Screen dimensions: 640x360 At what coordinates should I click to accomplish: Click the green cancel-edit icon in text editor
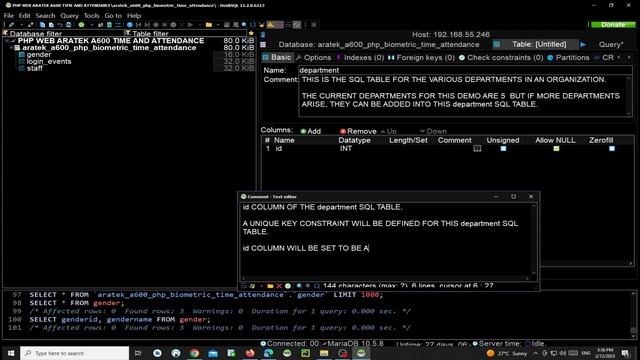coord(288,286)
